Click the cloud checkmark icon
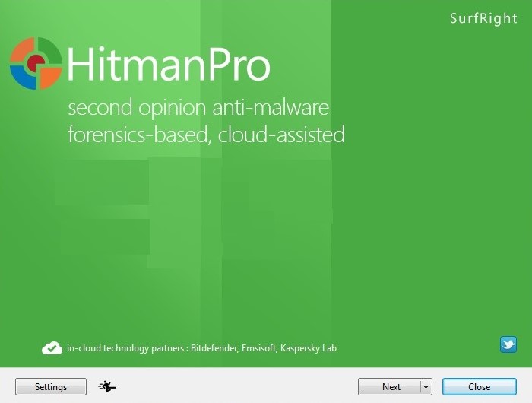 point(52,348)
